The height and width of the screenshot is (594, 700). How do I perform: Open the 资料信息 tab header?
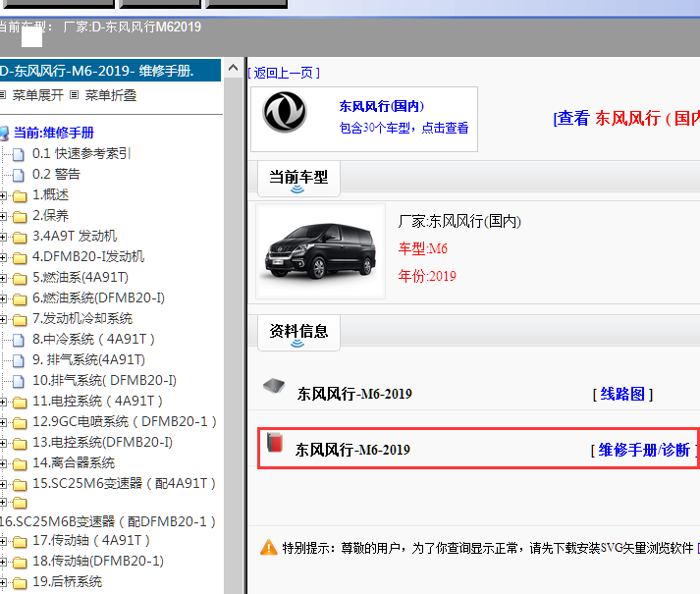pos(298,333)
